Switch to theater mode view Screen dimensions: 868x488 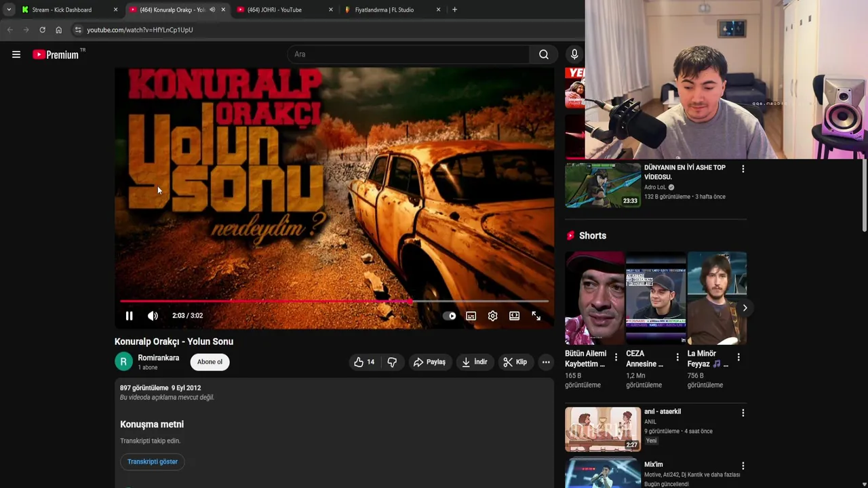tap(515, 316)
